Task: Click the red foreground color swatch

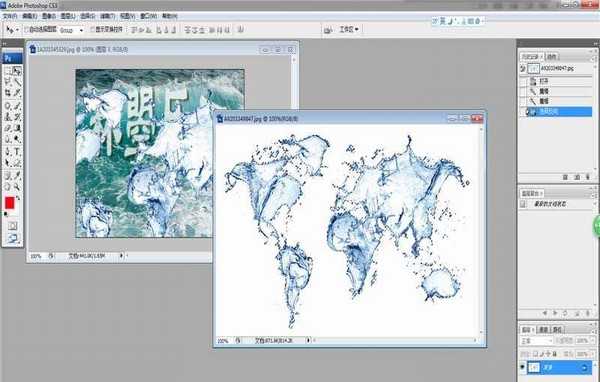Action: 10,203
